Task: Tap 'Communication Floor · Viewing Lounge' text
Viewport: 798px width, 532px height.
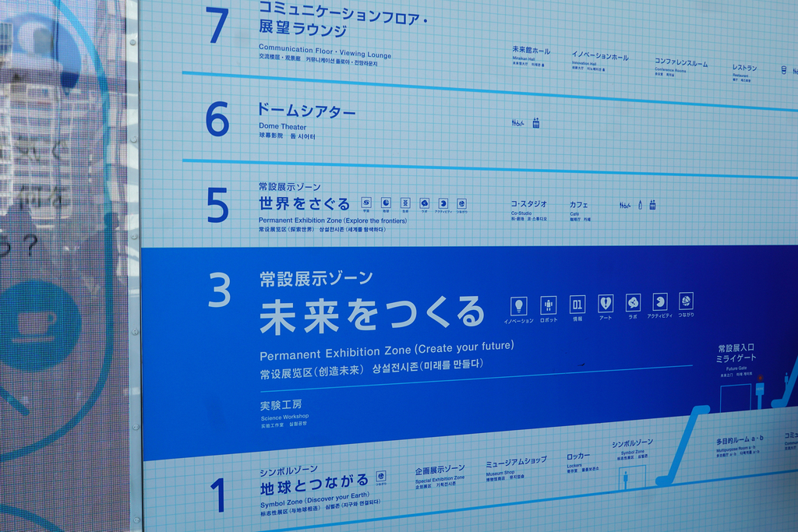Action: click(x=325, y=51)
